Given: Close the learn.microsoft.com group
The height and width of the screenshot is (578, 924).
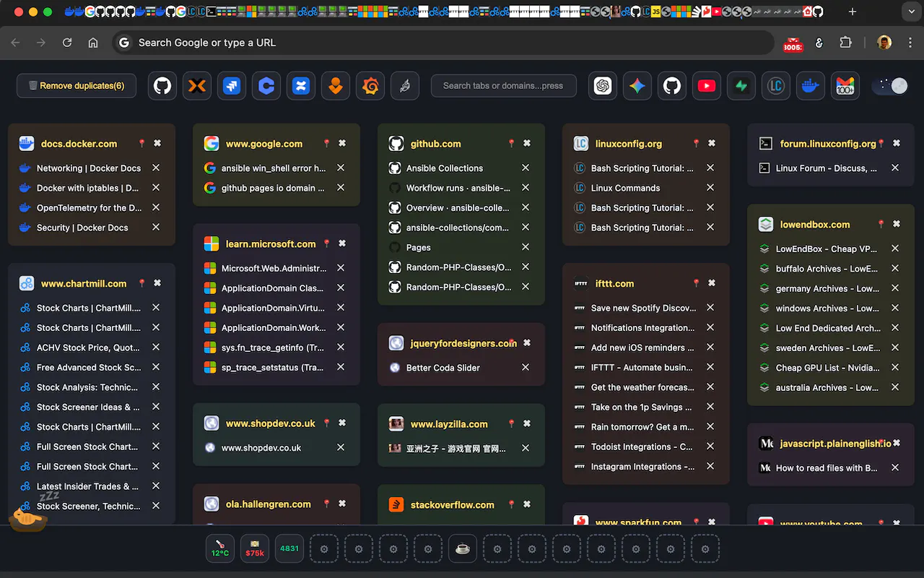Looking at the screenshot, I should (342, 244).
